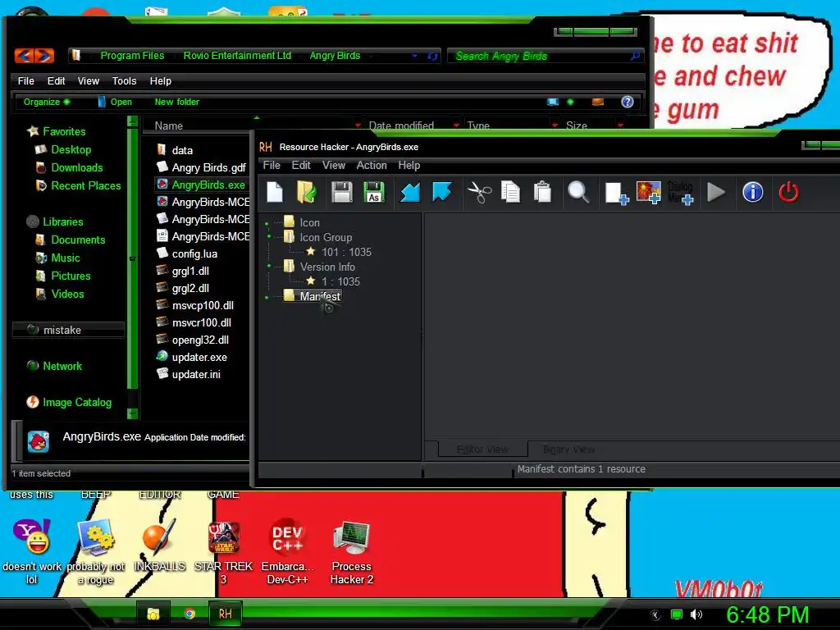
Task: Select resource 1 : 1035 under Version Info
Action: click(340, 281)
